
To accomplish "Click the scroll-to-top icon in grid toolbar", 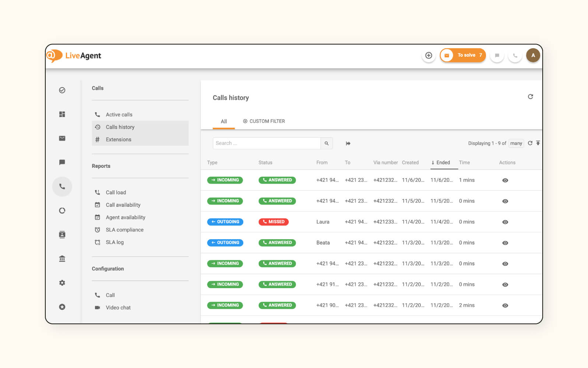I will [538, 143].
